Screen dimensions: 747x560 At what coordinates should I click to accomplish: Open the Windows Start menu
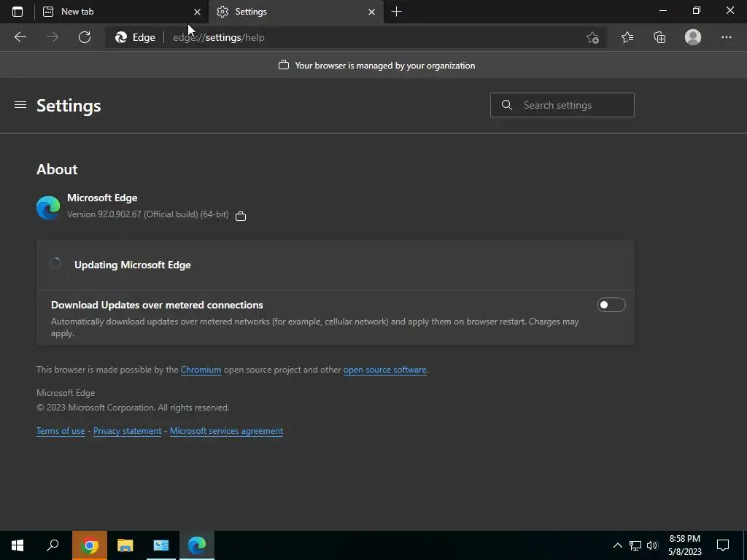point(18,545)
